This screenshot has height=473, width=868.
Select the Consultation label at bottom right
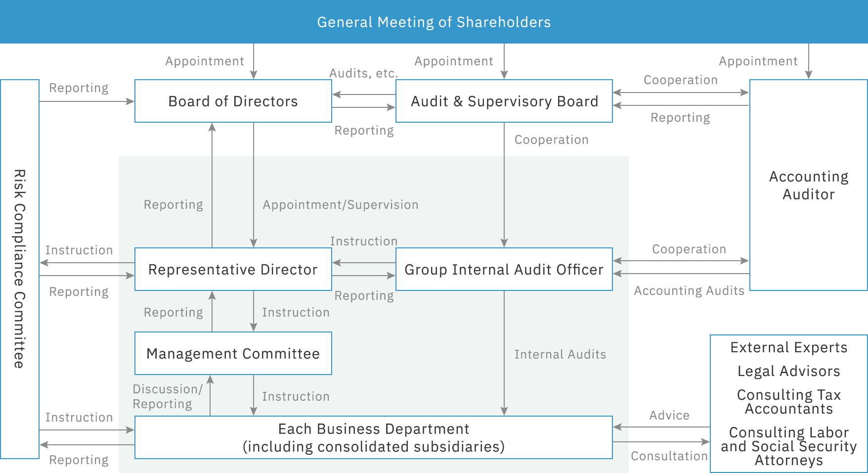click(x=670, y=456)
